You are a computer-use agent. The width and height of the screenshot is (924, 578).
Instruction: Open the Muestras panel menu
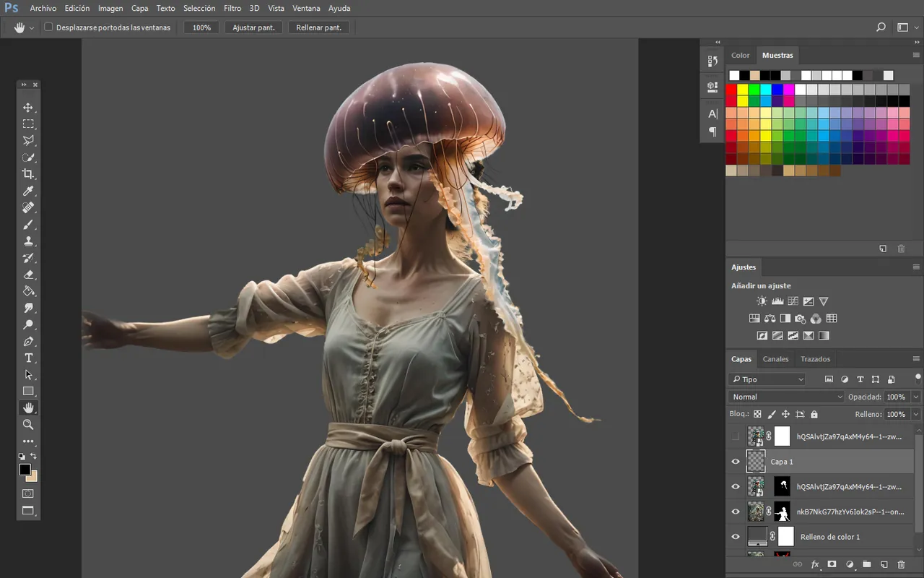coord(916,55)
